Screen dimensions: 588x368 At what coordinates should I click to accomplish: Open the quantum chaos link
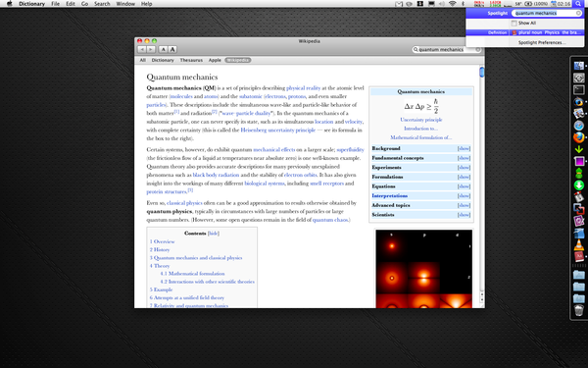click(x=330, y=220)
